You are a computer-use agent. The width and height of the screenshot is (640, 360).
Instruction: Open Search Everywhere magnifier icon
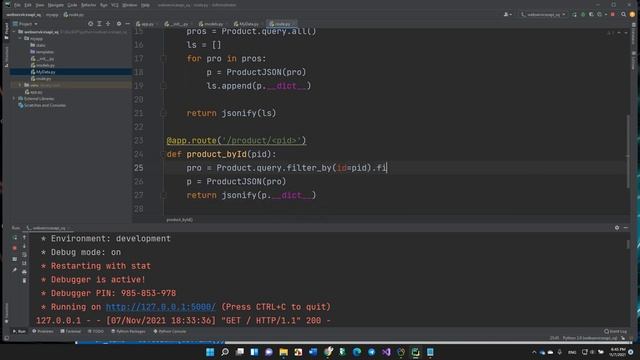[623, 14]
